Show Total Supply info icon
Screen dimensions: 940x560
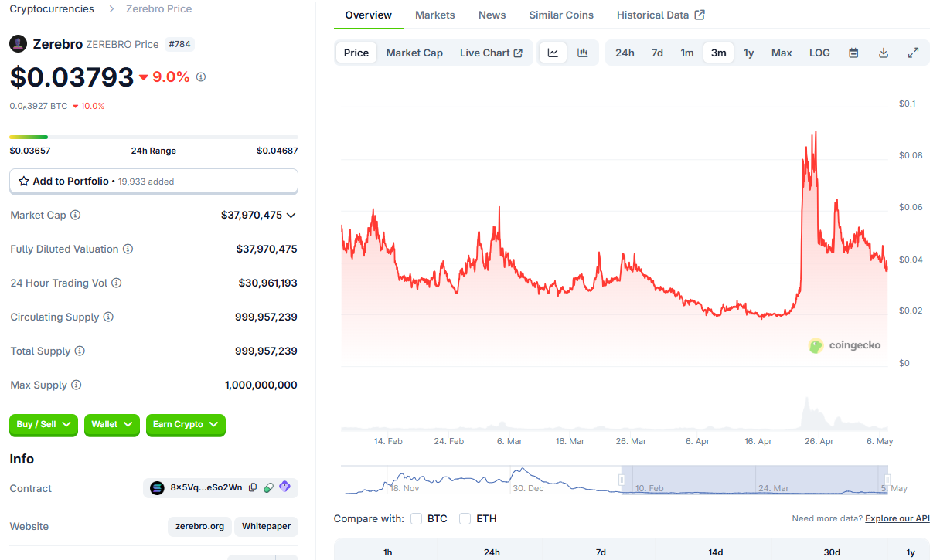point(80,351)
